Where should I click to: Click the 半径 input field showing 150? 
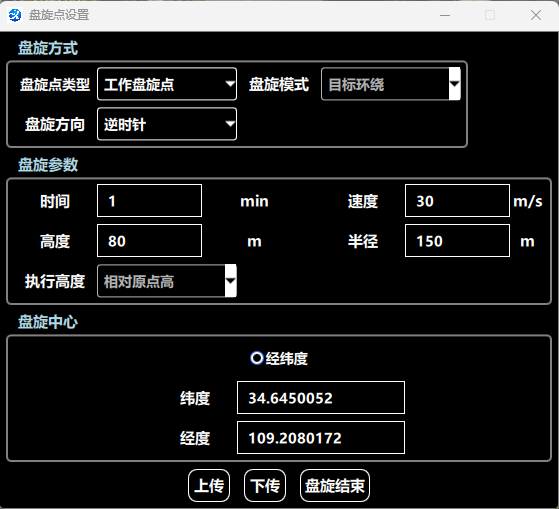click(457, 241)
